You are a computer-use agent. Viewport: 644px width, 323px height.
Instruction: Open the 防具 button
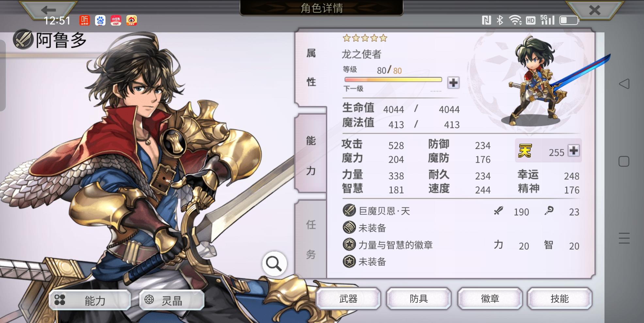419,298
